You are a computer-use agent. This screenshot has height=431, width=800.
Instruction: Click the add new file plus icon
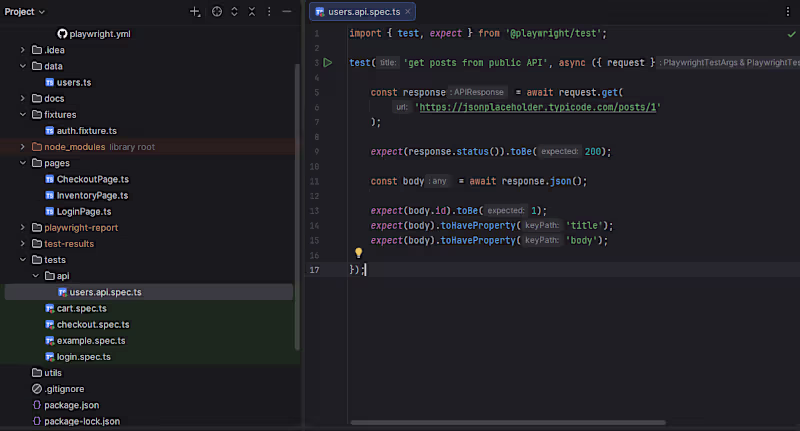pos(195,12)
